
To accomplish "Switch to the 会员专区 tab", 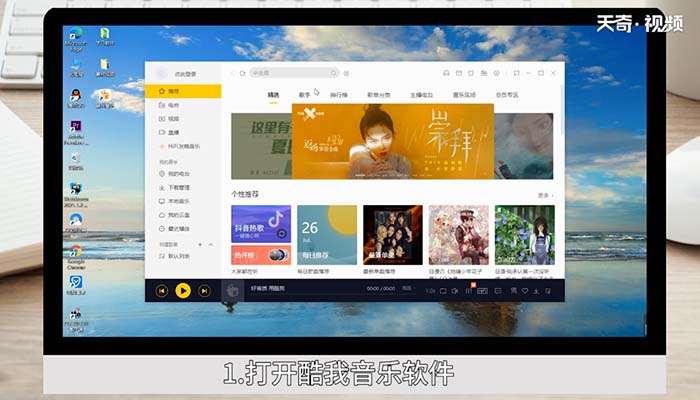I will (x=507, y=95).
